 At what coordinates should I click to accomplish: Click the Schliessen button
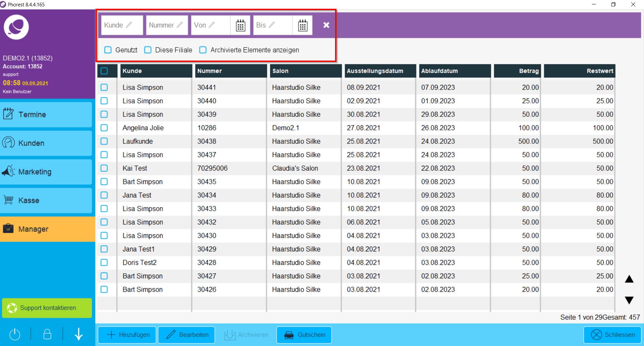pos(613,335)
